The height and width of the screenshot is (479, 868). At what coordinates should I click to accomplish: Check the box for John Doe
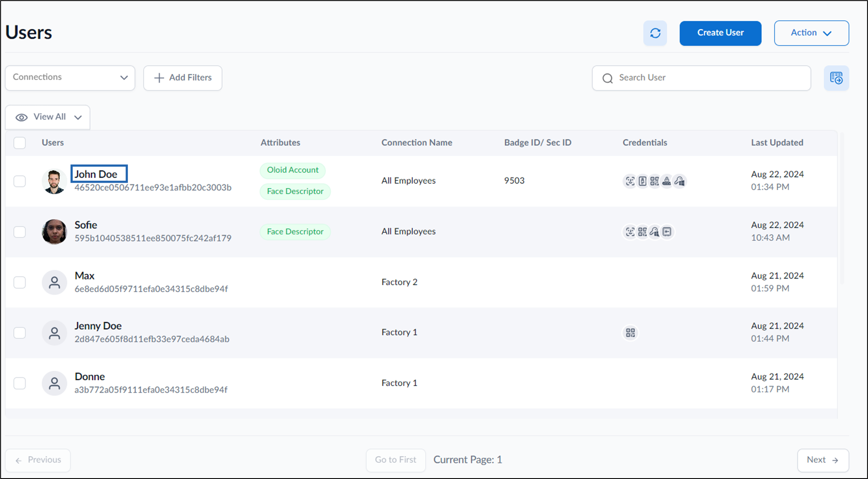click(x=19, y=181)
